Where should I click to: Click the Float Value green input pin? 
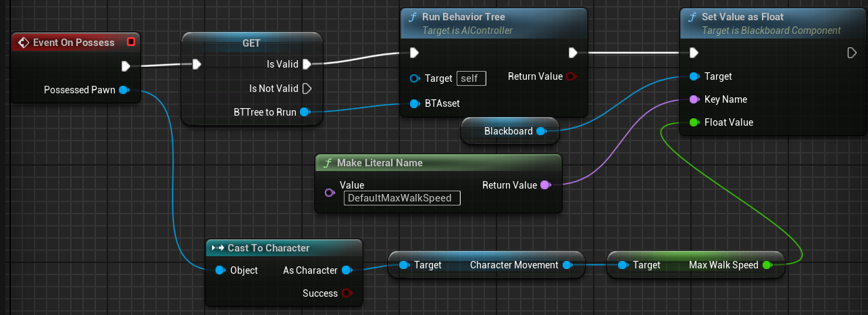coord(694,122)
